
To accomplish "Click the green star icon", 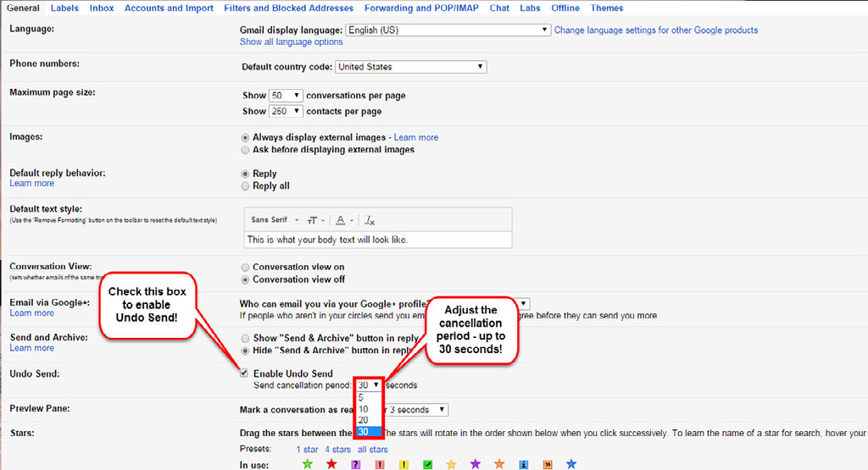I will (x=307, y=464).
